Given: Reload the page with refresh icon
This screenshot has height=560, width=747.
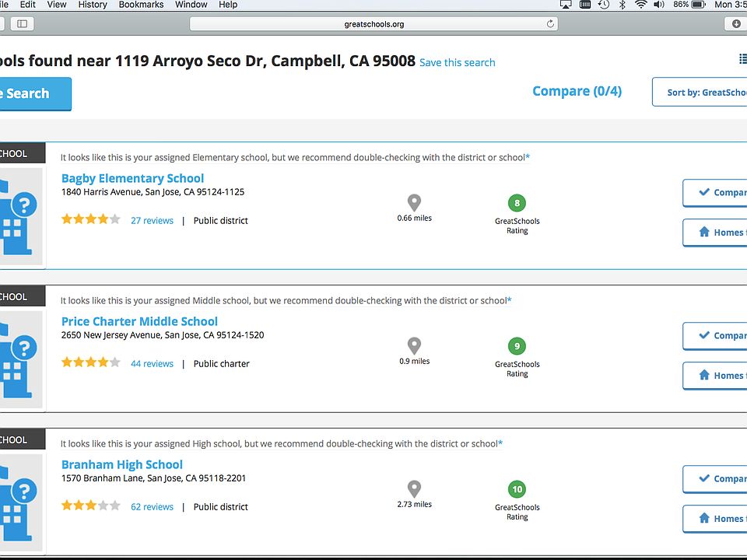Looking at the screenshot, I should [x=550, y=24].
